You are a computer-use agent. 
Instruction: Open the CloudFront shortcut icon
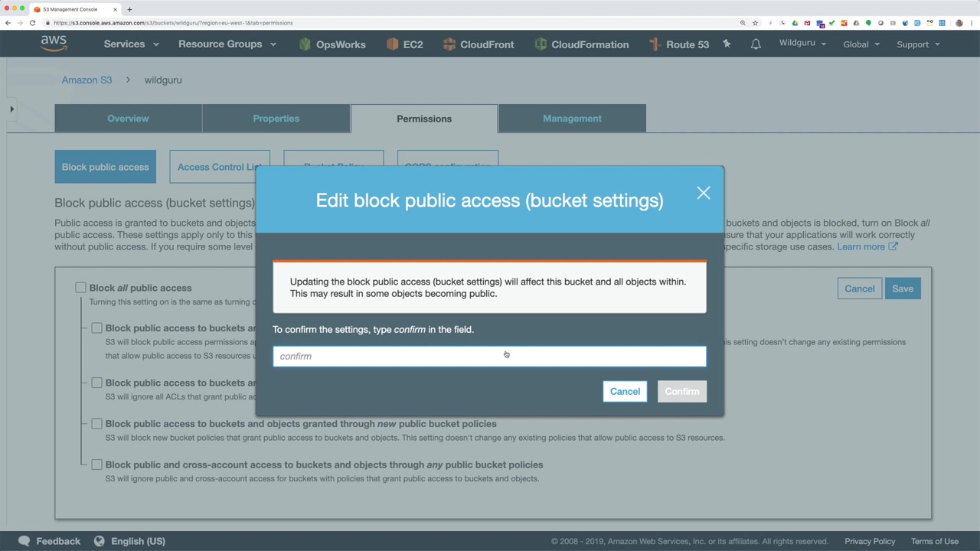[449, 44]
